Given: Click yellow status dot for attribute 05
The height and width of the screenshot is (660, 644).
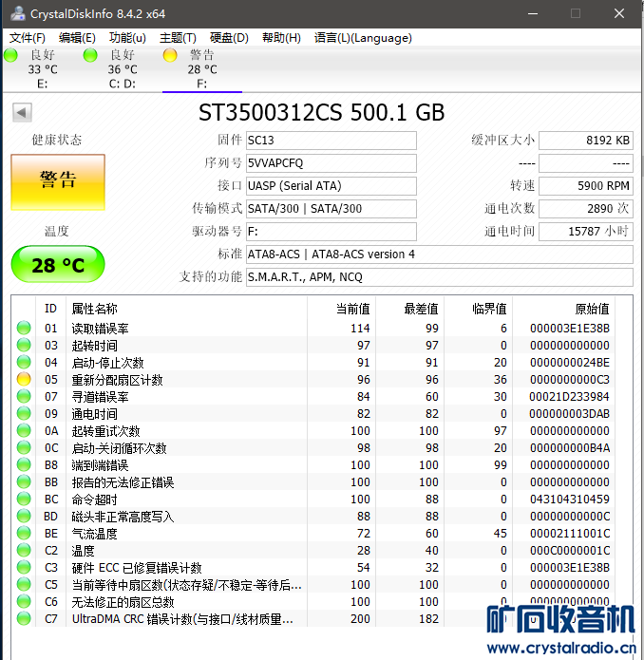Looking at the screenshot, I should pyautogui.click(x=24, y=379).
